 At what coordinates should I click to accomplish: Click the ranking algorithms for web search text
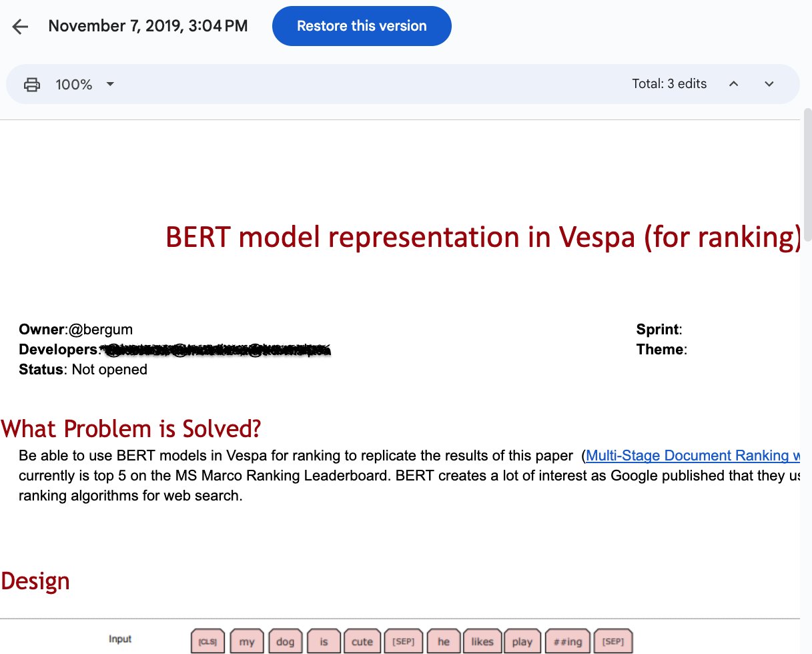(130, 497)
